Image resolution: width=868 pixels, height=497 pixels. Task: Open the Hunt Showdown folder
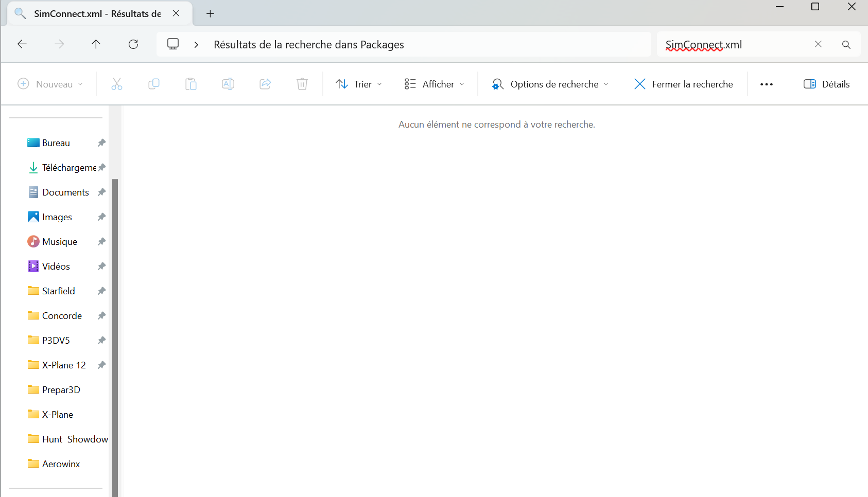(x=67, y=439)
